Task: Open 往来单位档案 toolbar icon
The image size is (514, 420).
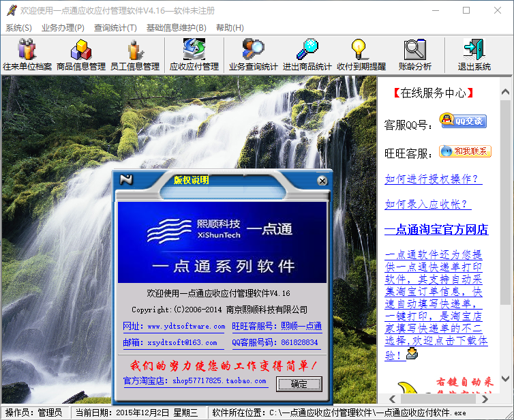Action: pyautogui.click(x=27, y=55)
